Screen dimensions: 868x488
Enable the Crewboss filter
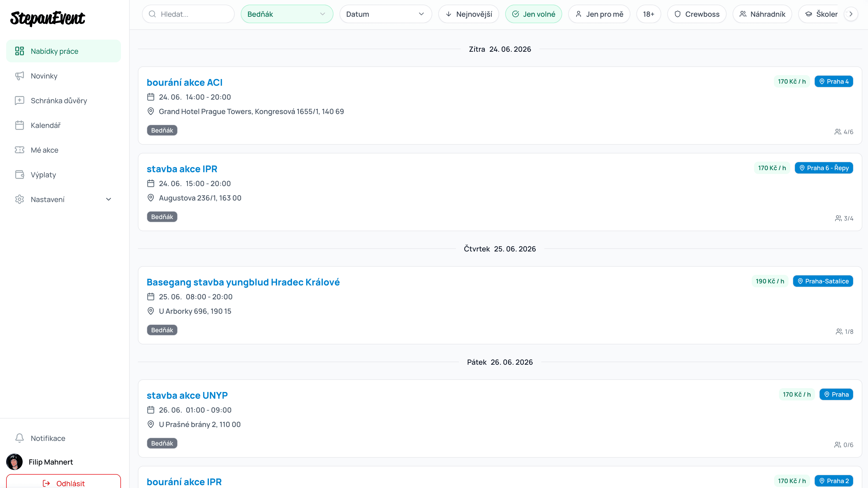point(696,14)
